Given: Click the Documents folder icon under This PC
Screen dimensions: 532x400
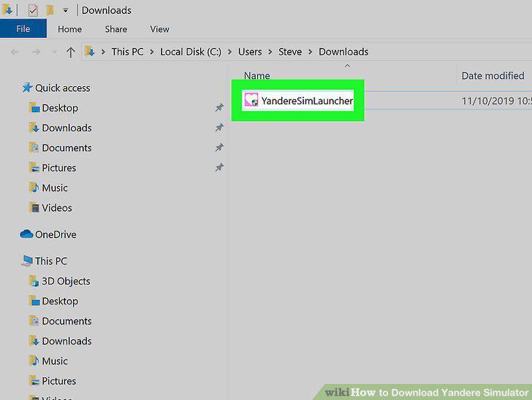Looking at the screenshot, I should click(34, 321).
